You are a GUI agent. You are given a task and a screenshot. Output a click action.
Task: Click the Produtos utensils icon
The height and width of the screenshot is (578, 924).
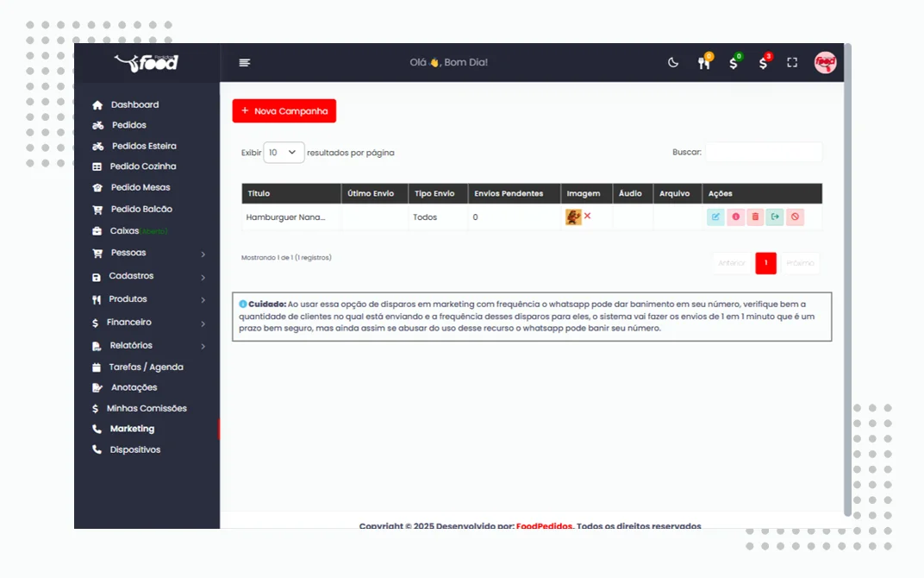coord(96,299)
